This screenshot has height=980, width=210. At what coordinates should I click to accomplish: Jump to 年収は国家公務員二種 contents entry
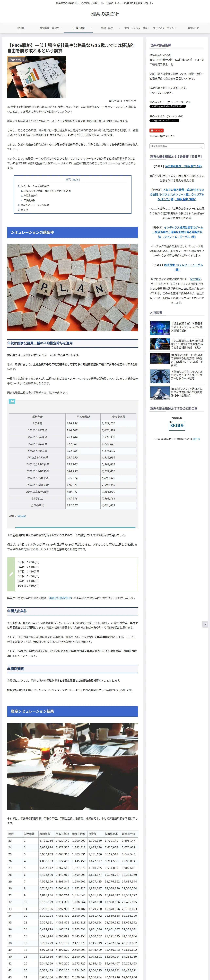[x=47, y=191]
